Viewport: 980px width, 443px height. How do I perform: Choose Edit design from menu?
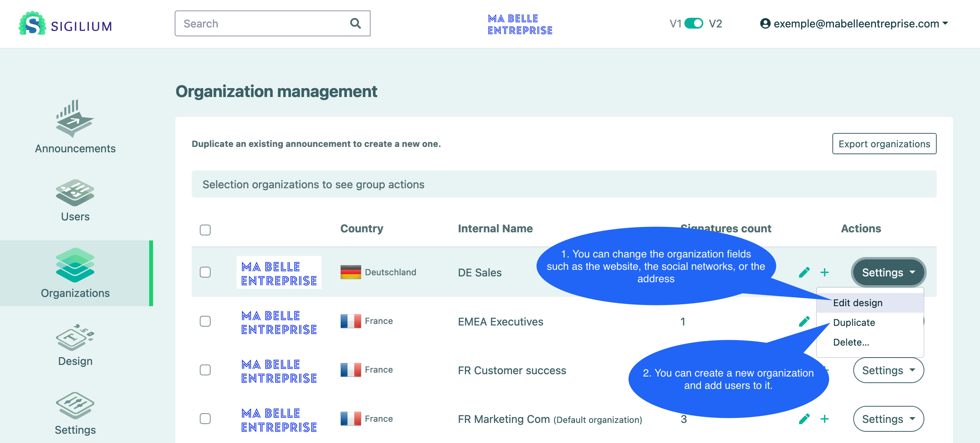857,303
